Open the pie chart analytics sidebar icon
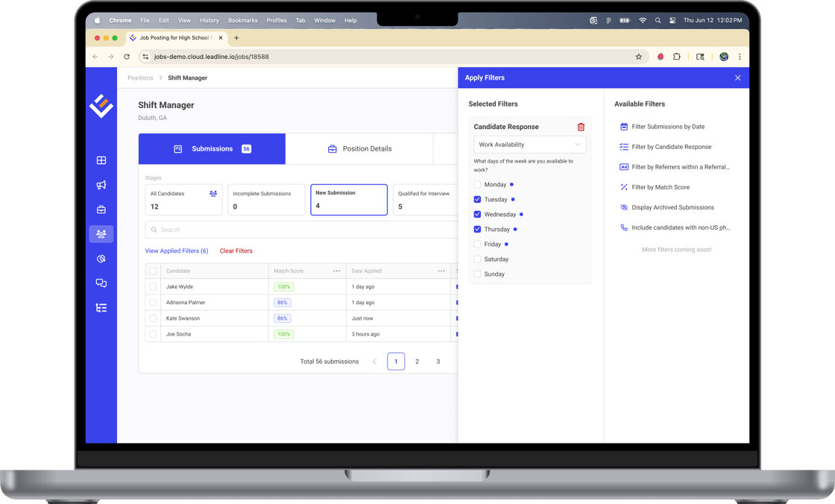The image size is (835, 504). point(101,259)
